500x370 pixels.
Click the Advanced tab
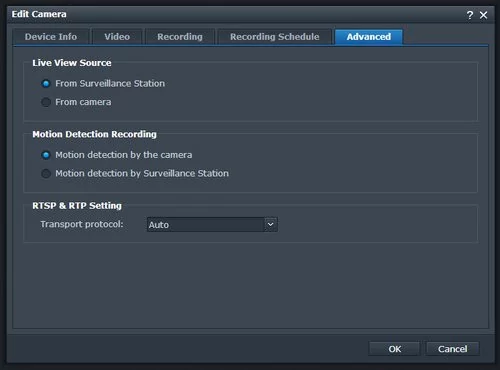click(x=369, y=37)
